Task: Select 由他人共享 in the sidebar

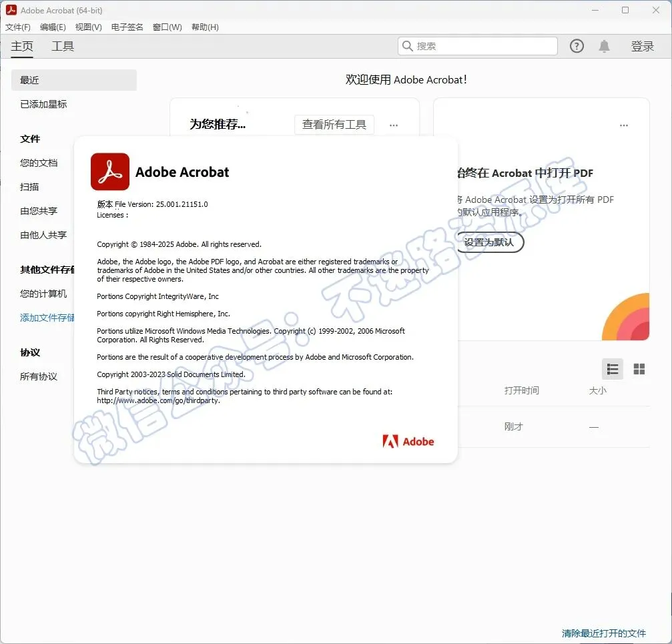Action: (43, 235)
